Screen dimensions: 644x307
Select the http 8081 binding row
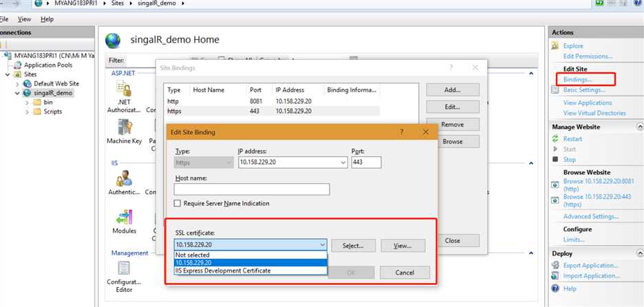[272, 100]
